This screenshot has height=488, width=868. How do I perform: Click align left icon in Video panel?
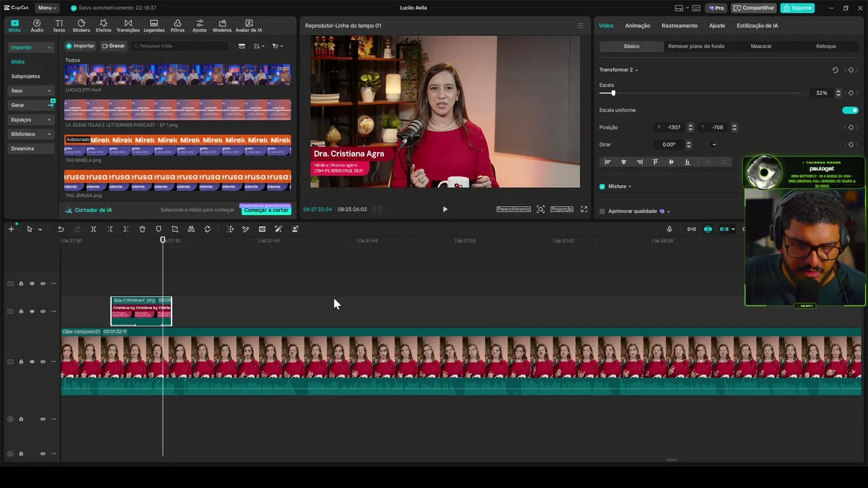tap(608, 162)
